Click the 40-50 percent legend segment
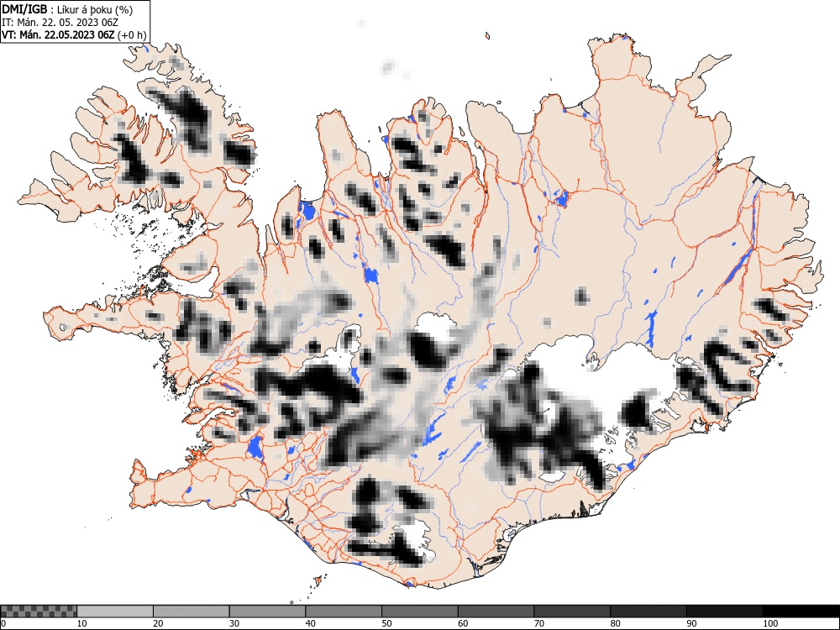The image size is (840, 630). click(344, 612)
